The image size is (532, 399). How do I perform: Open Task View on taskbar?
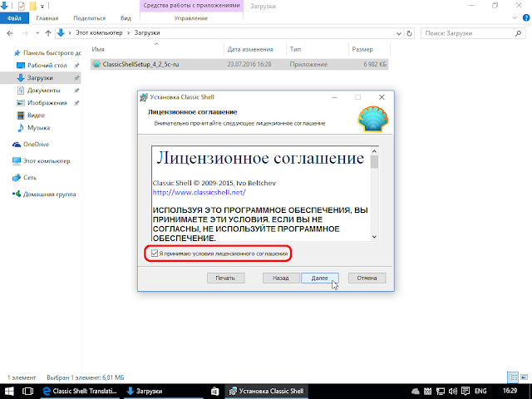pyautogui.click(x=27, y=392)
